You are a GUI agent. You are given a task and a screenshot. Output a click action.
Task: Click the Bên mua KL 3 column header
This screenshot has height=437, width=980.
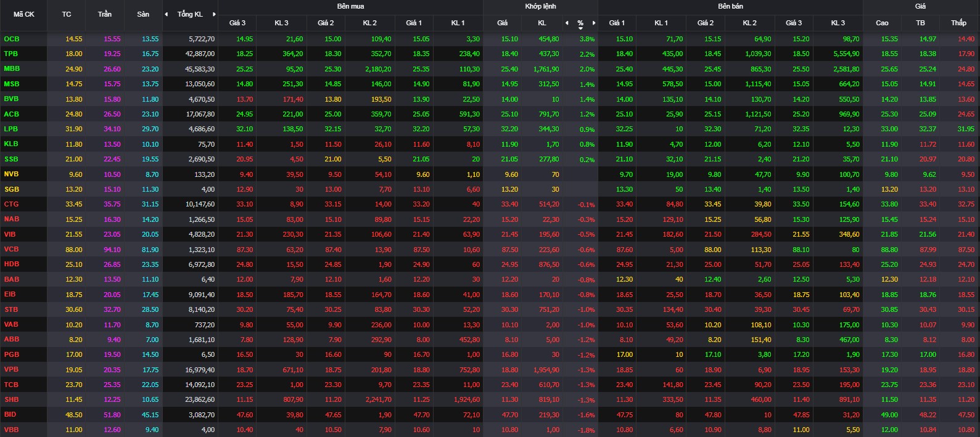tap(281, 23)
